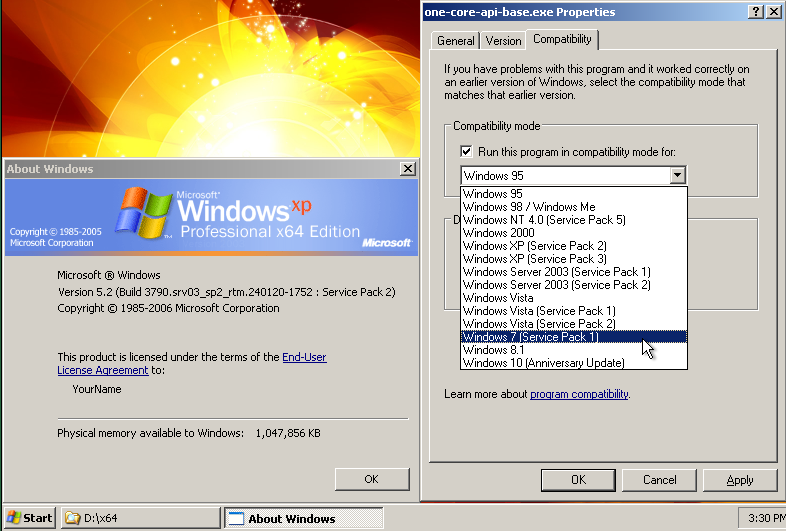Choose Windows 95 from the dropdown list
The image size is (786, 531).
point(573,194)
